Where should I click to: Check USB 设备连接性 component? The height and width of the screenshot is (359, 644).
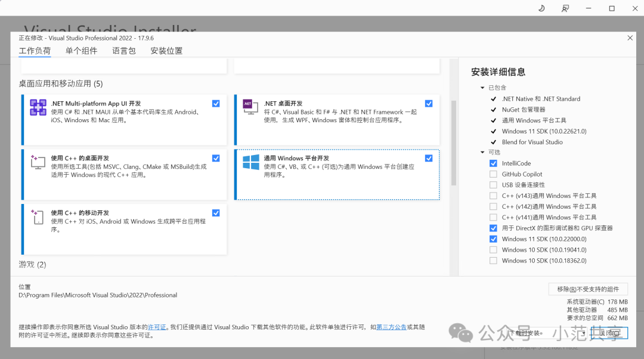[493, 185]
